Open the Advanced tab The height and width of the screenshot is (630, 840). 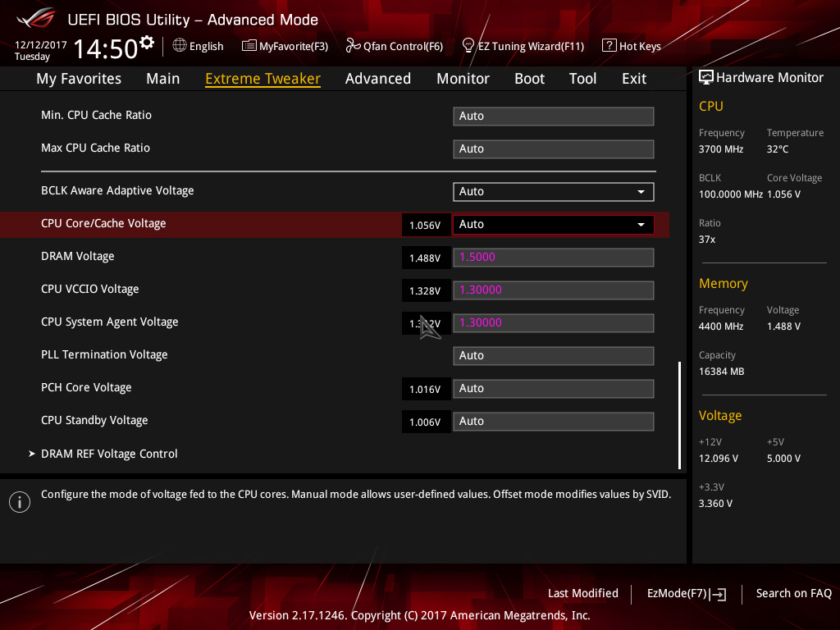(x=378, y=79)
